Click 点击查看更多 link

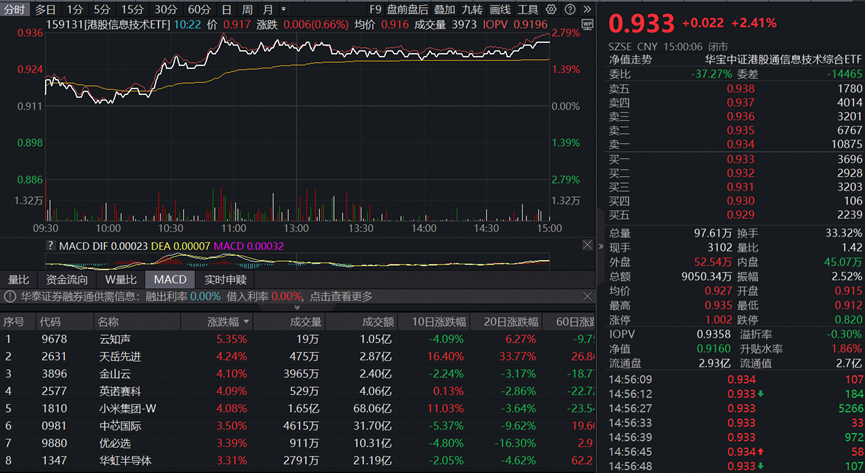[340, 296]
